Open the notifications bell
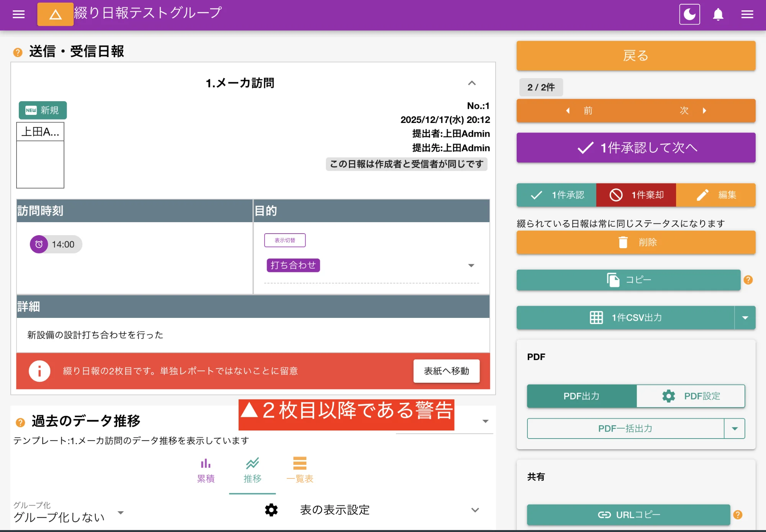The width and height of the screenshot is (766, 532). point(718,14)
